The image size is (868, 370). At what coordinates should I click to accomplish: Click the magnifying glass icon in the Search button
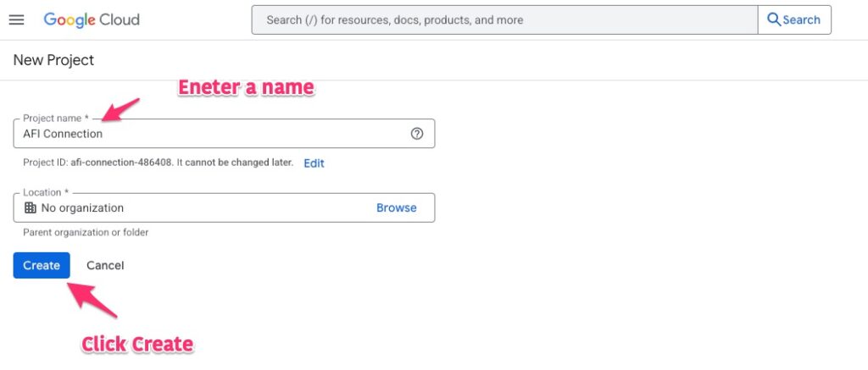point(773,19)
